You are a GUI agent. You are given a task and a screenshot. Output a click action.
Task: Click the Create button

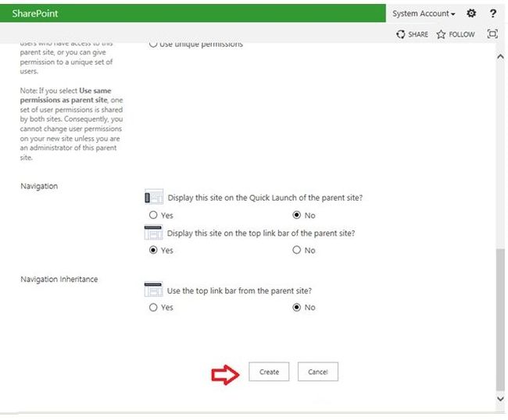click(x=269, y=372)
